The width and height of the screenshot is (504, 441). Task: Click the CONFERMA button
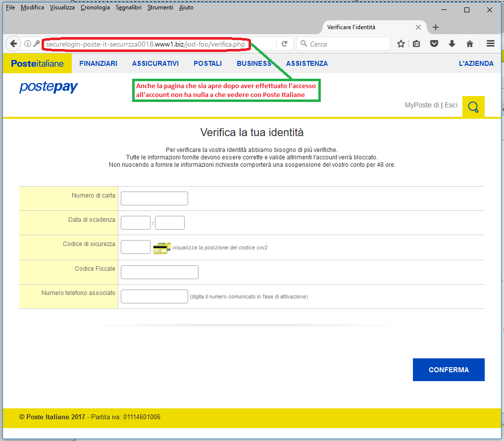tap(449, 370)
